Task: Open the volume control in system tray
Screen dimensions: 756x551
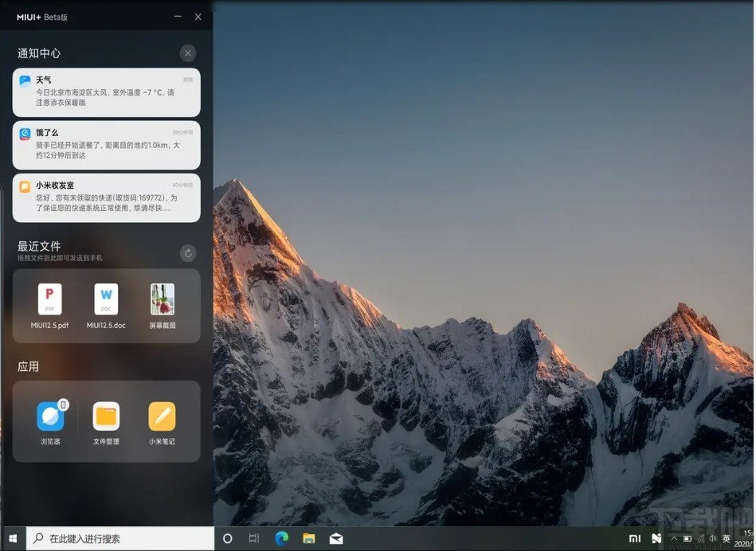Action: coord(713,539)
